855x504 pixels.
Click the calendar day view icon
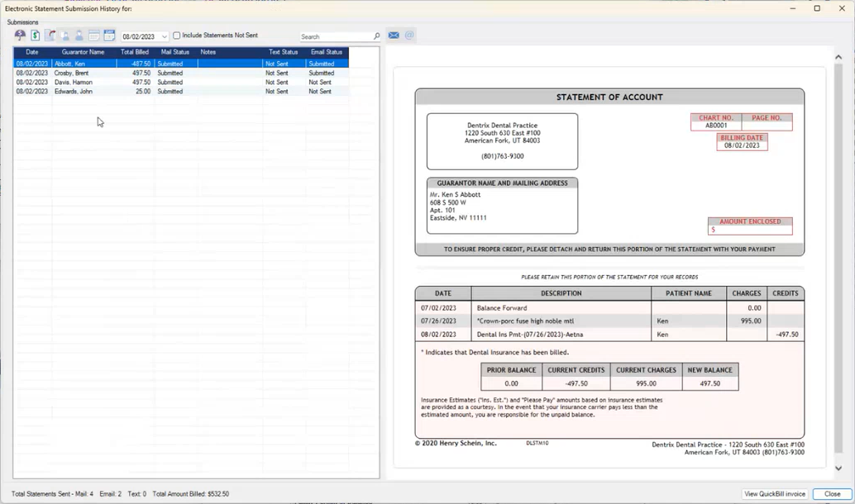109,36
